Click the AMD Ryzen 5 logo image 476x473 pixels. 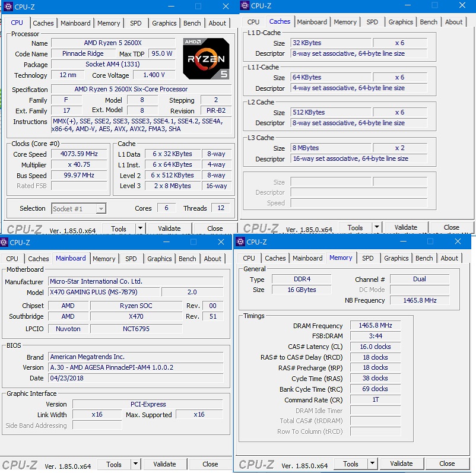pos(206,59)
